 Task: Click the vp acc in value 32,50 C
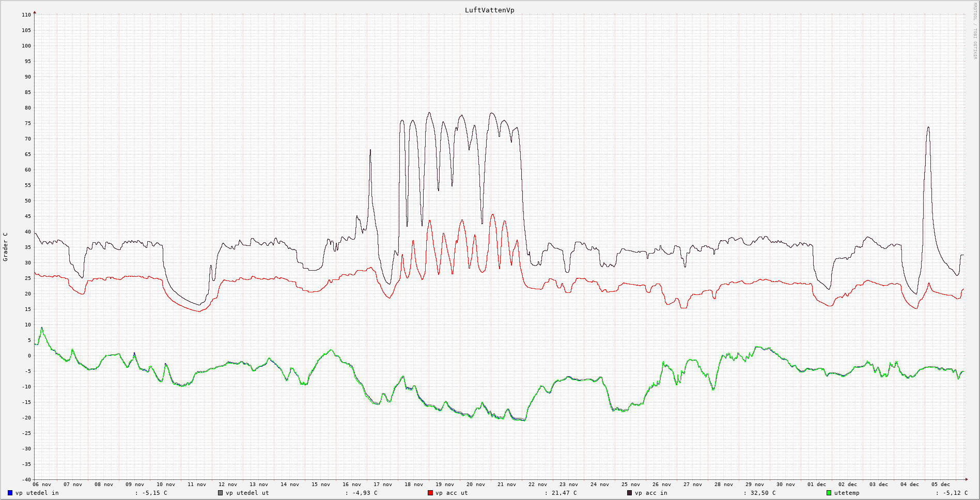pyautogui.click(x=763, y=493)
